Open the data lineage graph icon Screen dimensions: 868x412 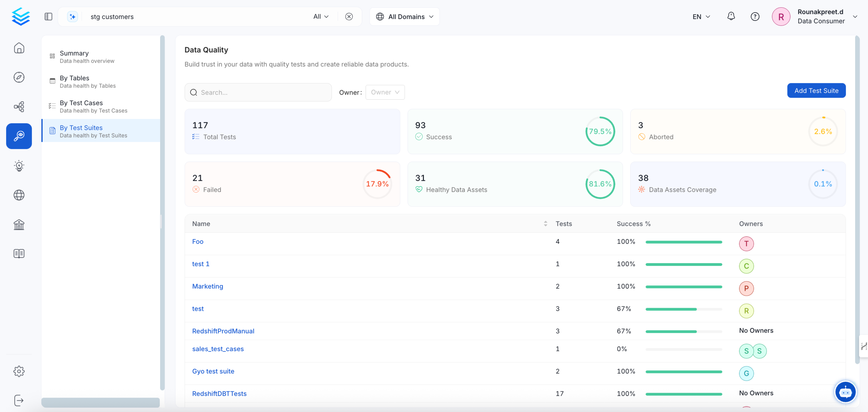(x=19, y=107)
